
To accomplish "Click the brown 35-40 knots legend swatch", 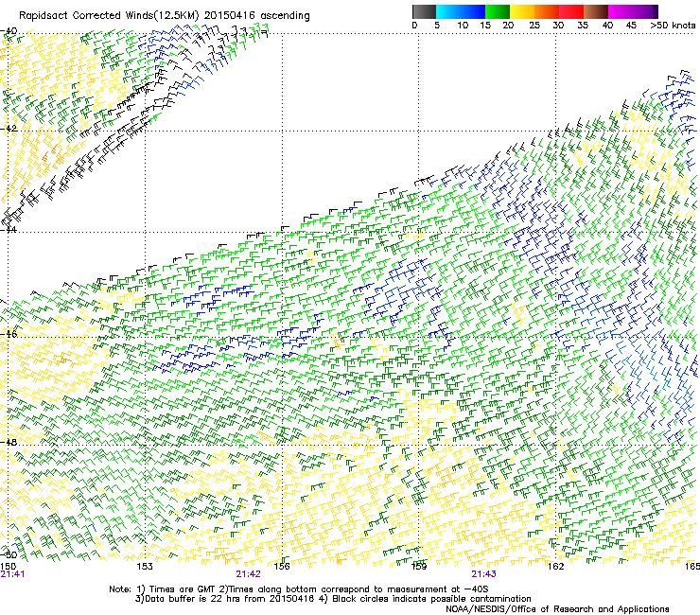I will tap(596, 11).
